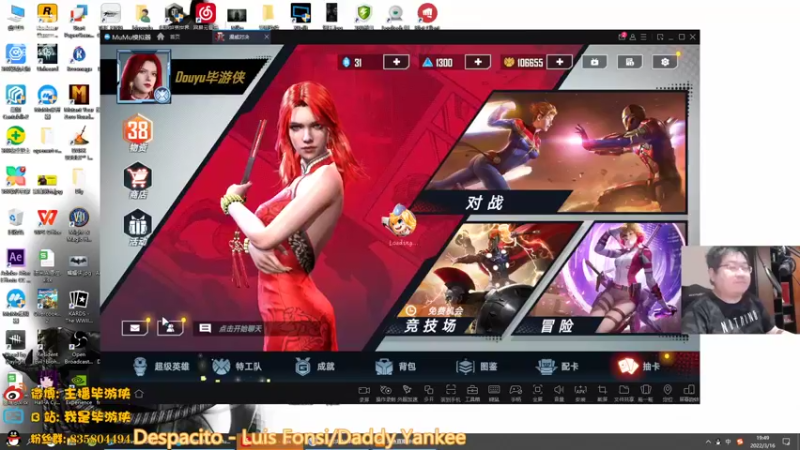Open MuMu 键鼠 keyboard mapping icon

click(x=494, y=392)
